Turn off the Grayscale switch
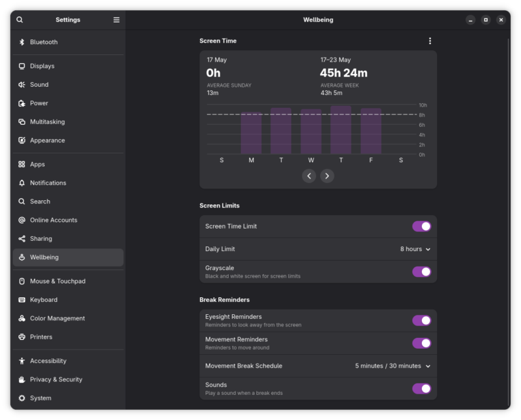The image size is (521, 420). [422, 272]
